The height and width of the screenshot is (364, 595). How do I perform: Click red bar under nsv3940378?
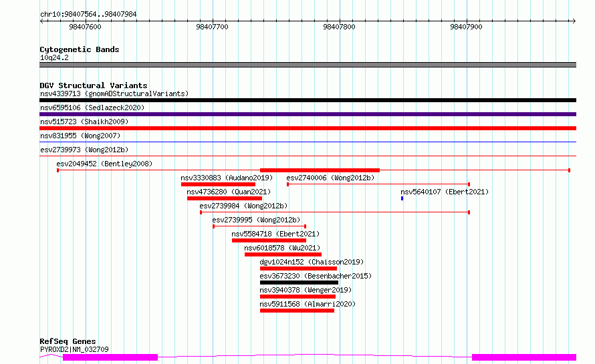(x=298, y=297)
